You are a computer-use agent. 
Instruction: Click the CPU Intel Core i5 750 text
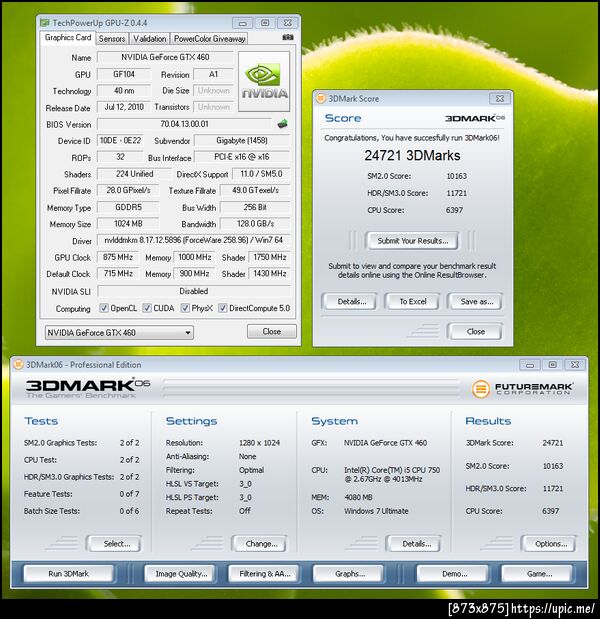[x=392, y=475]
